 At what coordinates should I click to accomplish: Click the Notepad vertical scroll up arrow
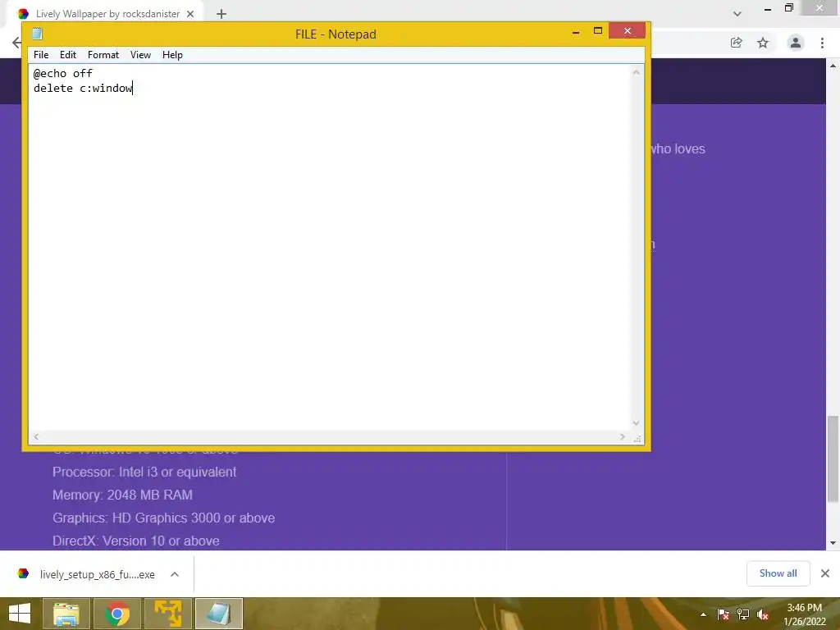(637, 72)
